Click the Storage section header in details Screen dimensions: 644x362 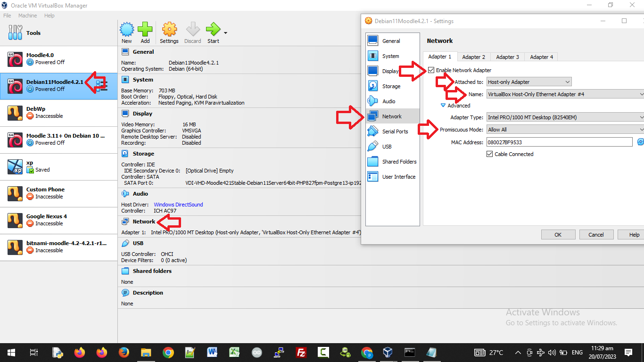point(143,154)
